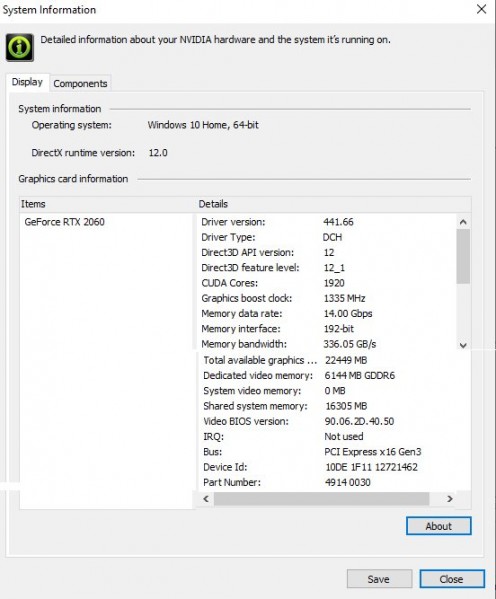Click the horizontal scrollbar thumb

[321, 499]
